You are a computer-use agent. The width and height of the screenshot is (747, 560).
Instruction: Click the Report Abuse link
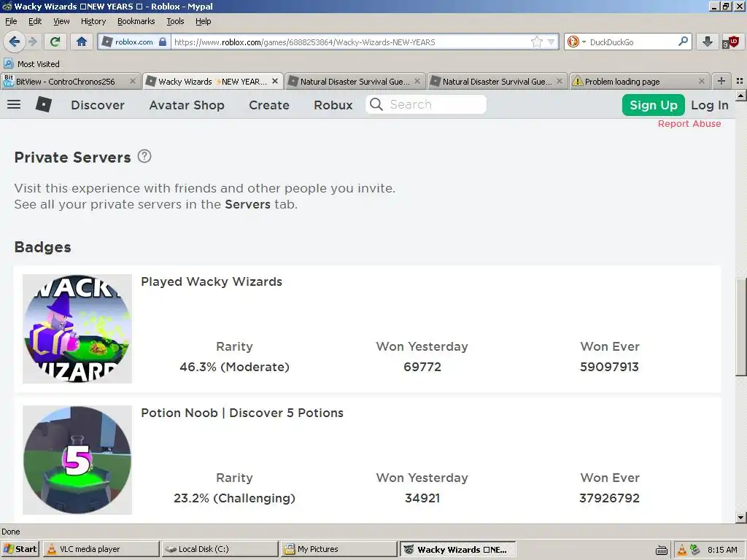click(689, 124)
